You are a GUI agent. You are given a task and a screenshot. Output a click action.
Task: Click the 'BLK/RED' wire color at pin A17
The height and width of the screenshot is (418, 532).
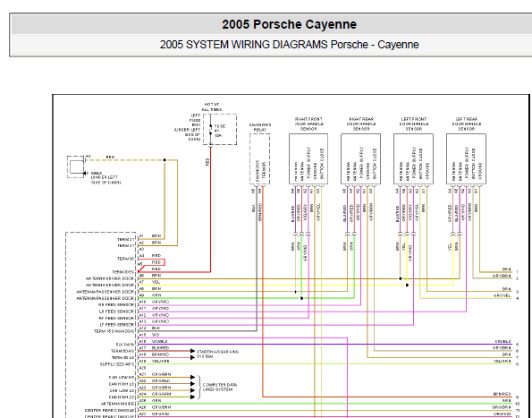pyautogui.click(x=160, y=348)
